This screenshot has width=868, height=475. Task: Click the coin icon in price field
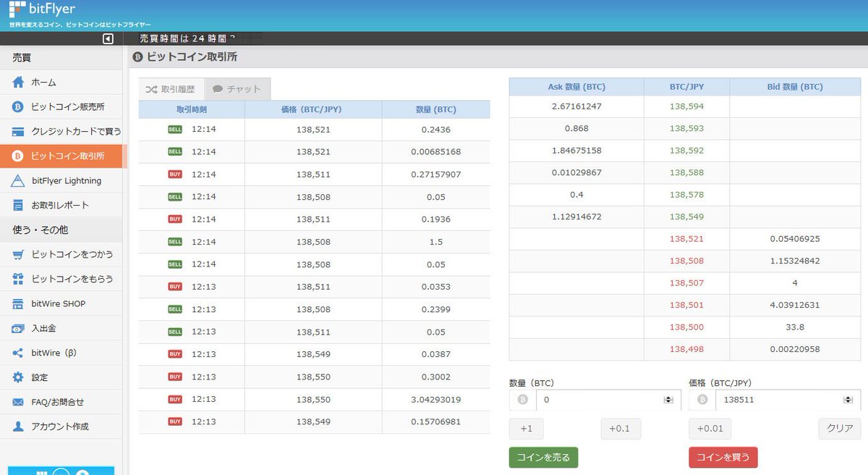pyautogui.click(x=702, y=400)
